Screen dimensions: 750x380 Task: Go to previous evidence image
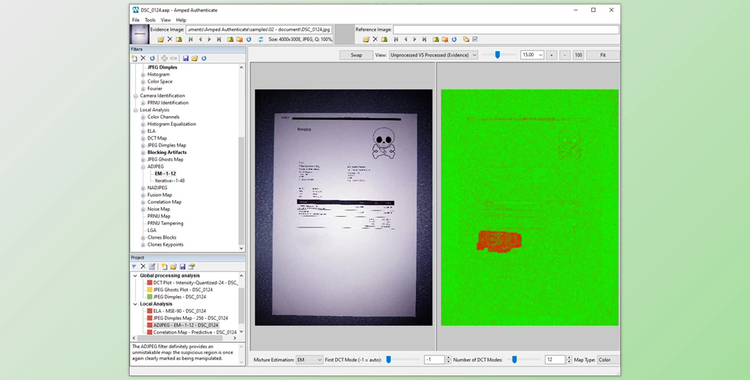[200, 39]
